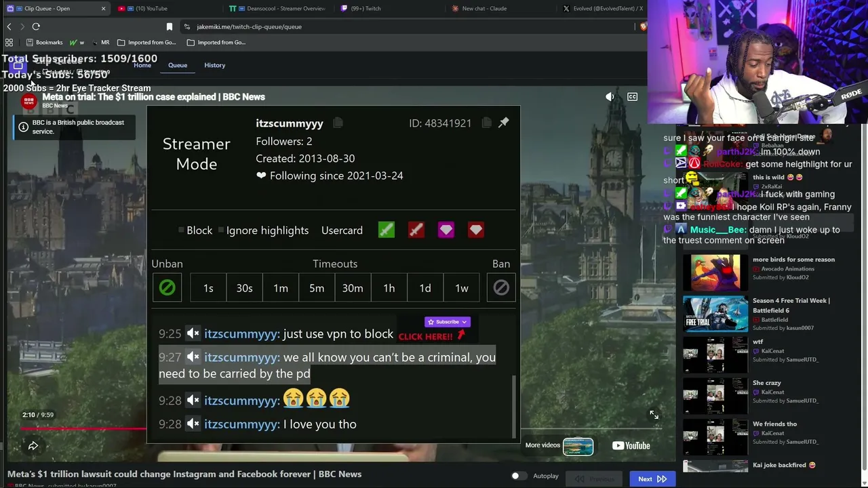This screenshot has height=488, width=868.
Task: Apply a 1w timeout
Action: [x=462, y=288]
